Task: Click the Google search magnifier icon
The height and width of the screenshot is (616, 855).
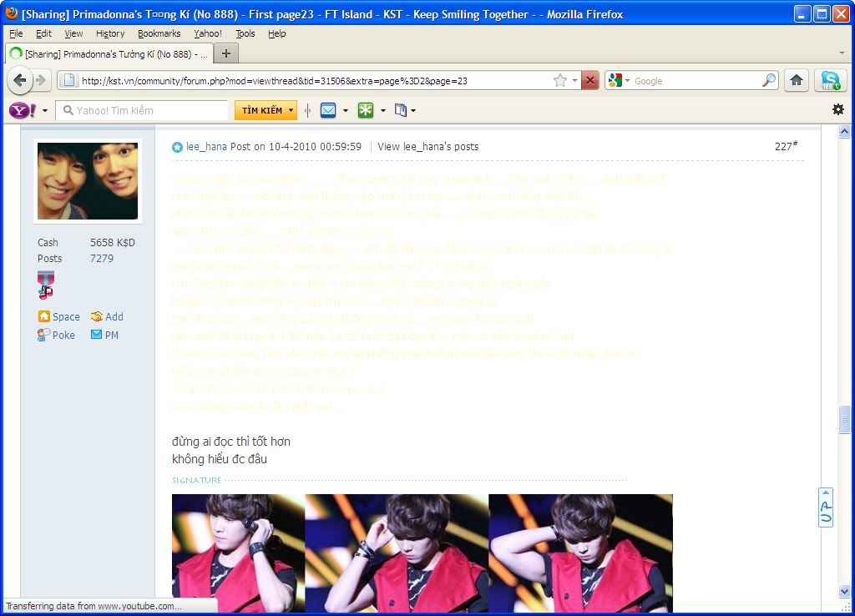Action: [x=769, y=81]
